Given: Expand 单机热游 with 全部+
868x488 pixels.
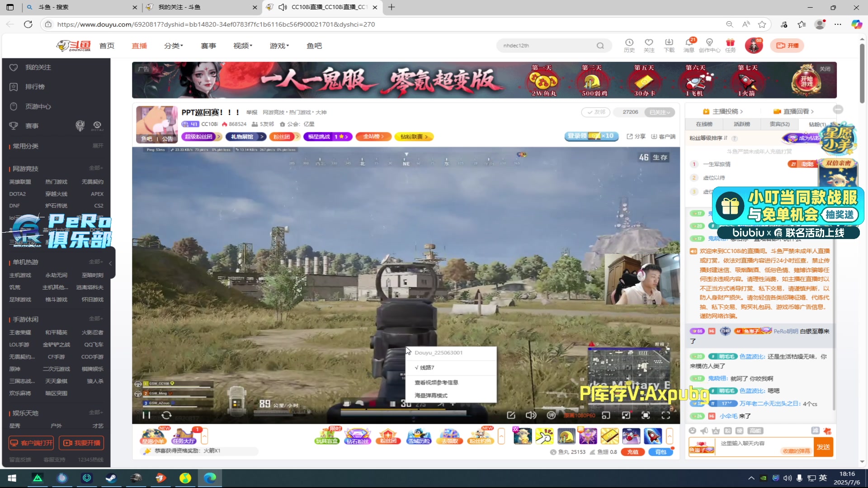Looking at the screenshot, I should click(96, 262).
